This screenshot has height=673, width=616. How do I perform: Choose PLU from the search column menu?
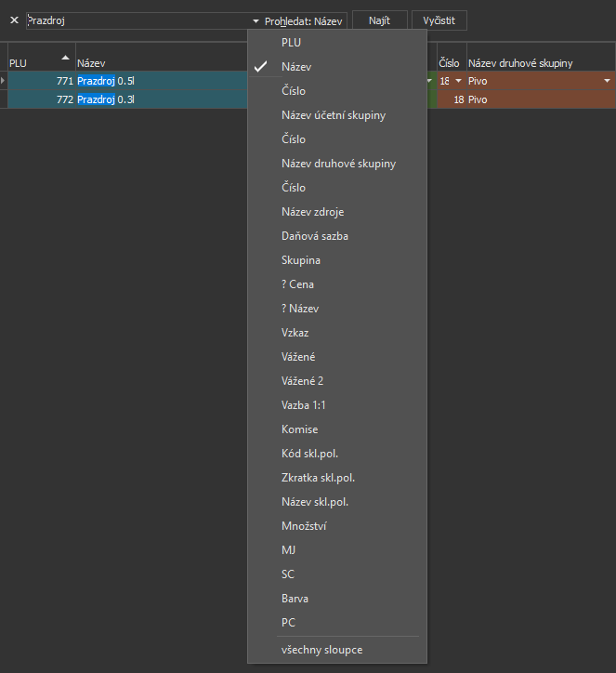click(x=291, y=43)
